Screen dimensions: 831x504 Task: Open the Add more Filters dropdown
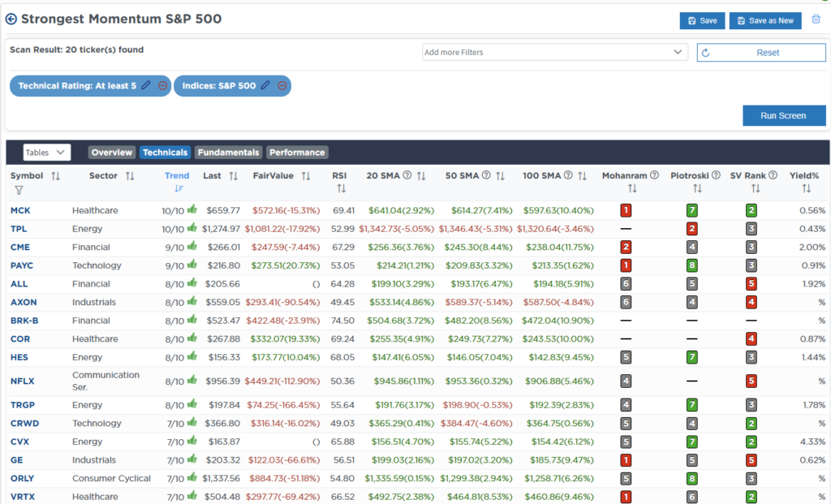[x=555, y=52]
